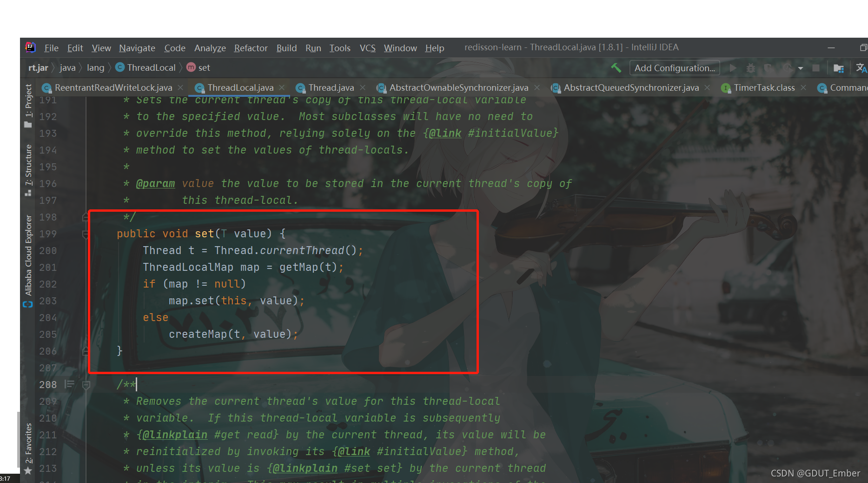This screenshot has height=483, width=868.
Task: Click the Structure panel icon in sidebar
Action: click(x=28, y=193)
